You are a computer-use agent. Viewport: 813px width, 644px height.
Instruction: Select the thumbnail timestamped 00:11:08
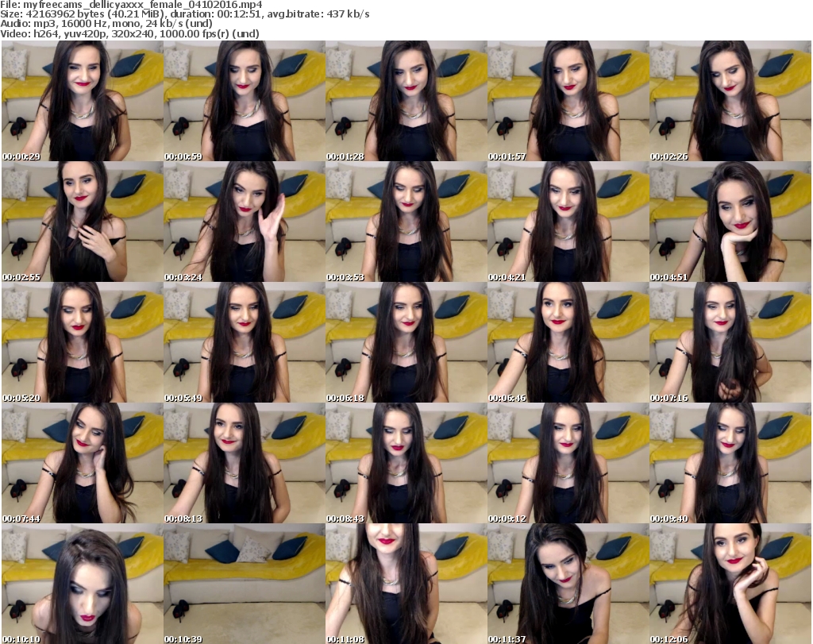point(406,584)
